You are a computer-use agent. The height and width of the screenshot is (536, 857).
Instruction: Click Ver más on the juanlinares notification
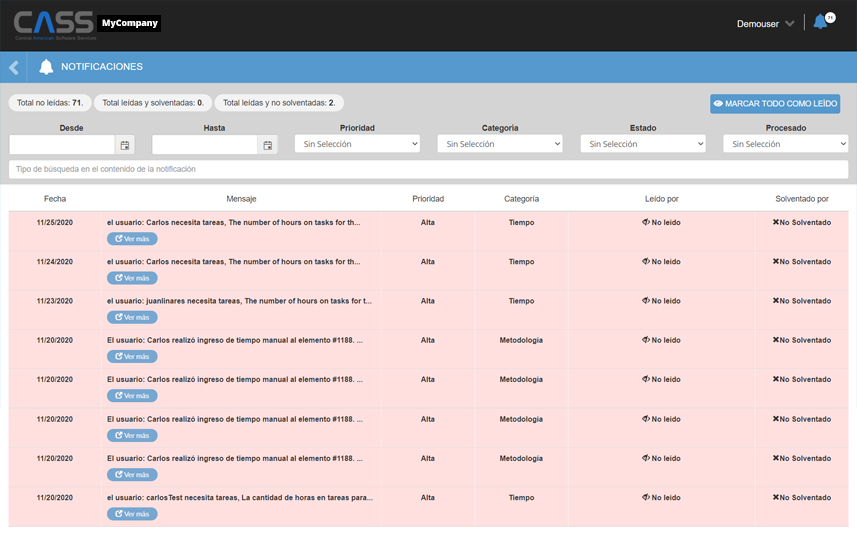click(x=132, y=317)
